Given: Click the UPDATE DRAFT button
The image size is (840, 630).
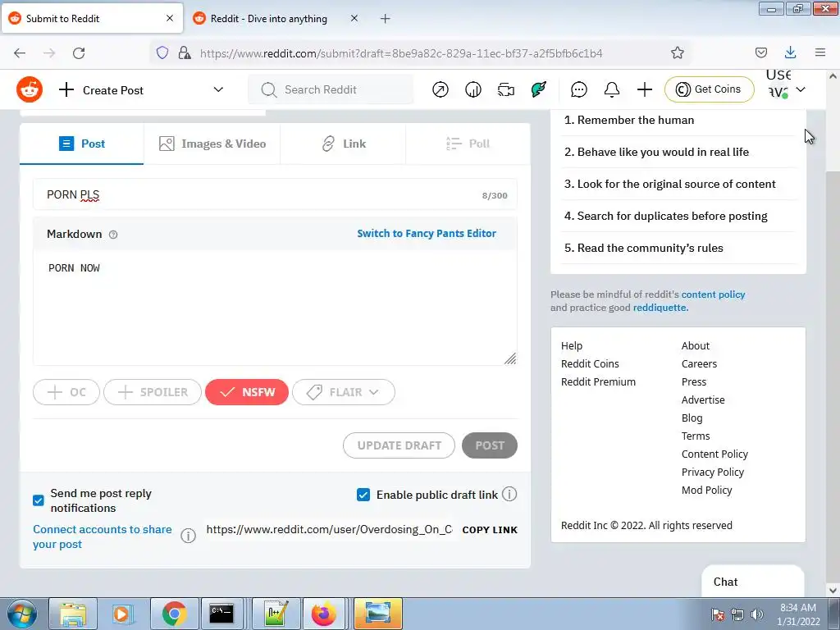Looking at the screenshot, I should coord(399,445).
